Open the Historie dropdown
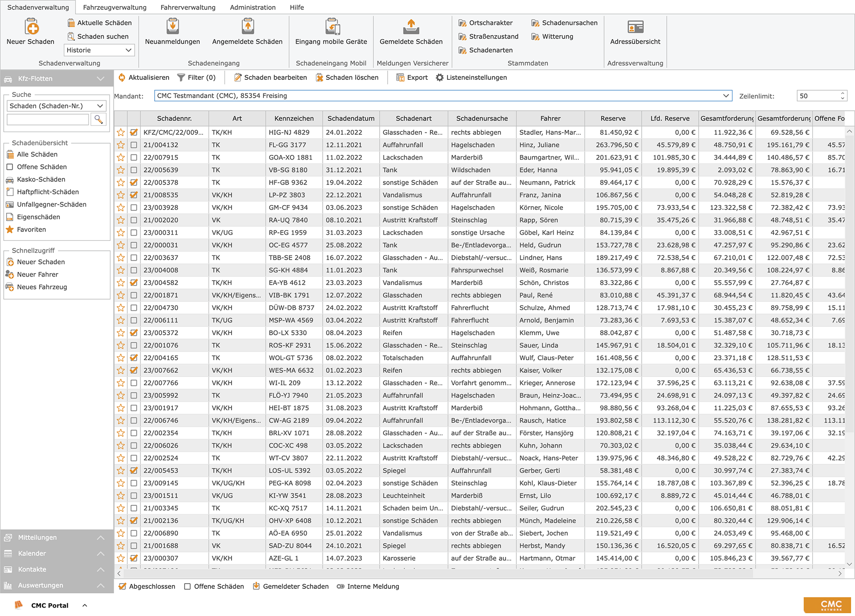The height and width of the screenshot is (616, 855). coord(99,50)
